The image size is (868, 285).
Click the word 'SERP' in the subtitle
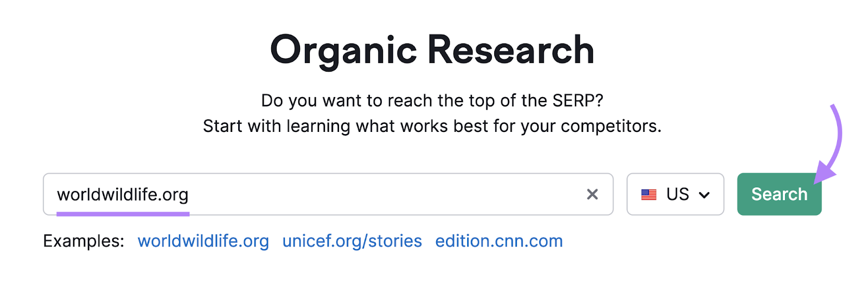click(574, 100)
